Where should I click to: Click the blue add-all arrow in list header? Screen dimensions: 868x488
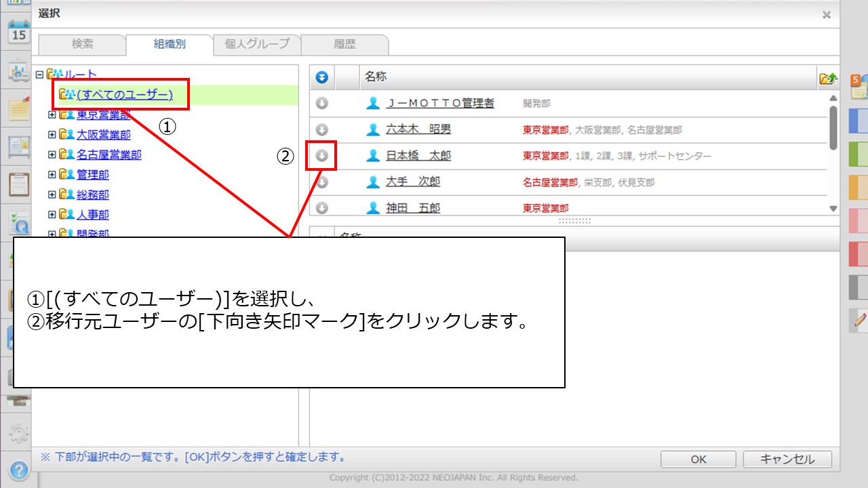322,77
